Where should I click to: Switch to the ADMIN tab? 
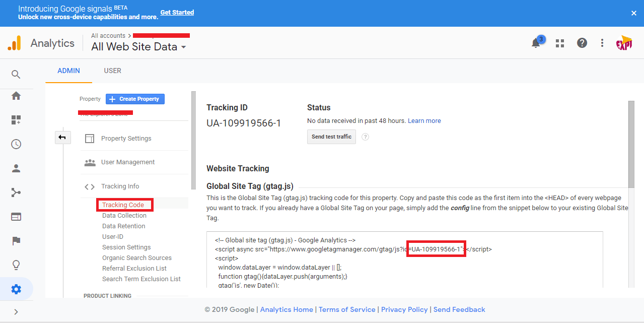68,71
